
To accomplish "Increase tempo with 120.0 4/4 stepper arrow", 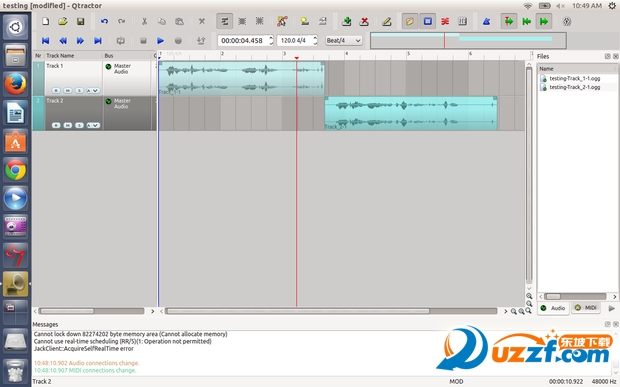I will tap(315, 38).
